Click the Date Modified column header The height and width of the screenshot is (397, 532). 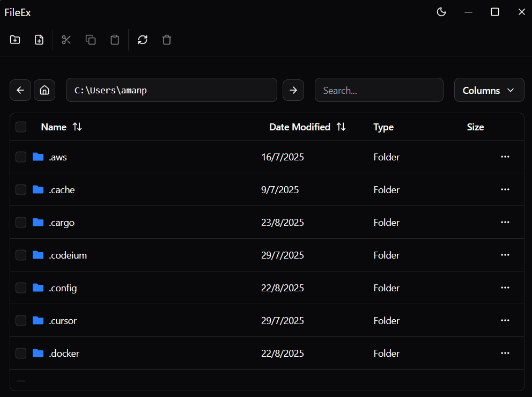pyautogui.click(x=300, y=127)
